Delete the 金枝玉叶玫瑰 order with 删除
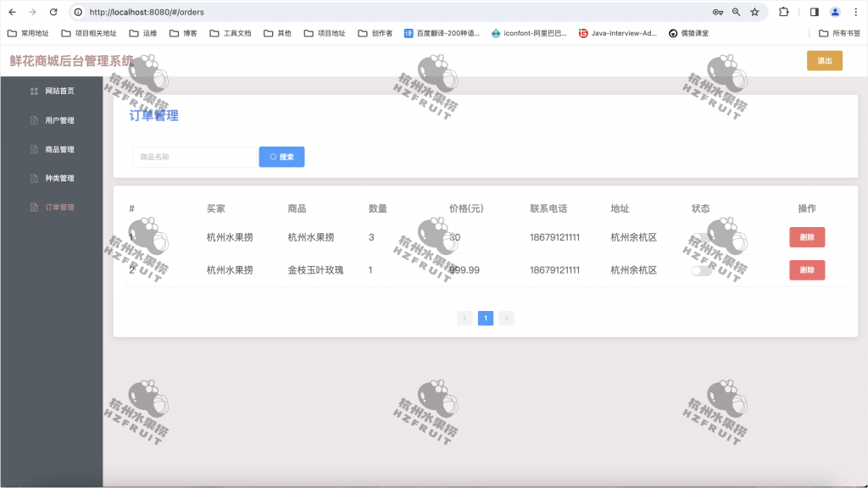The width and height of the screenshot is (868, 488). (806, 269)
